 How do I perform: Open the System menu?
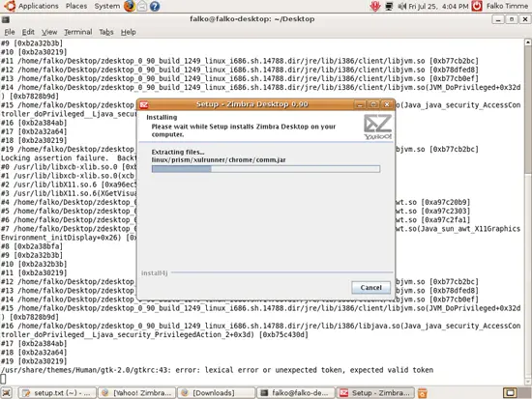[106, 6]
